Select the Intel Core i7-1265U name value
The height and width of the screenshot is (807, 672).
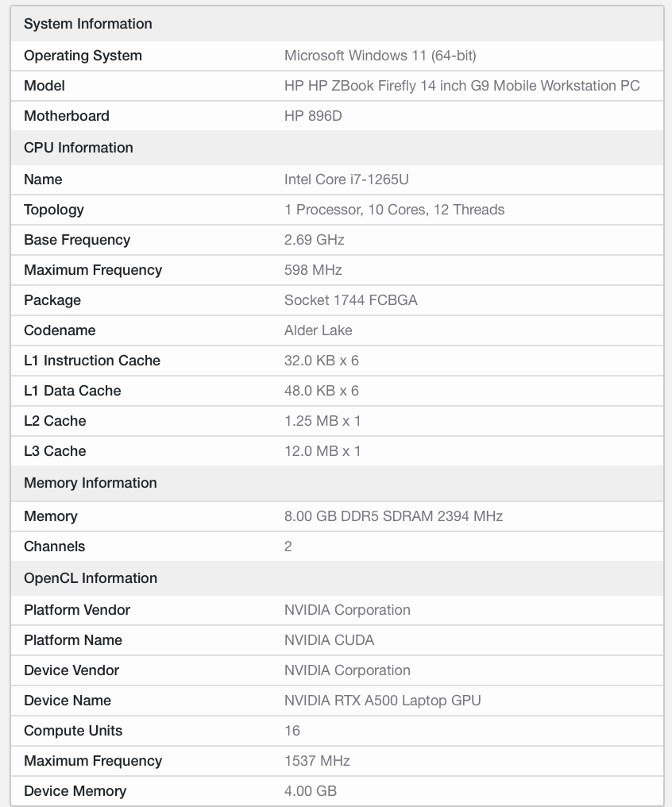click(x=346, y=180)
